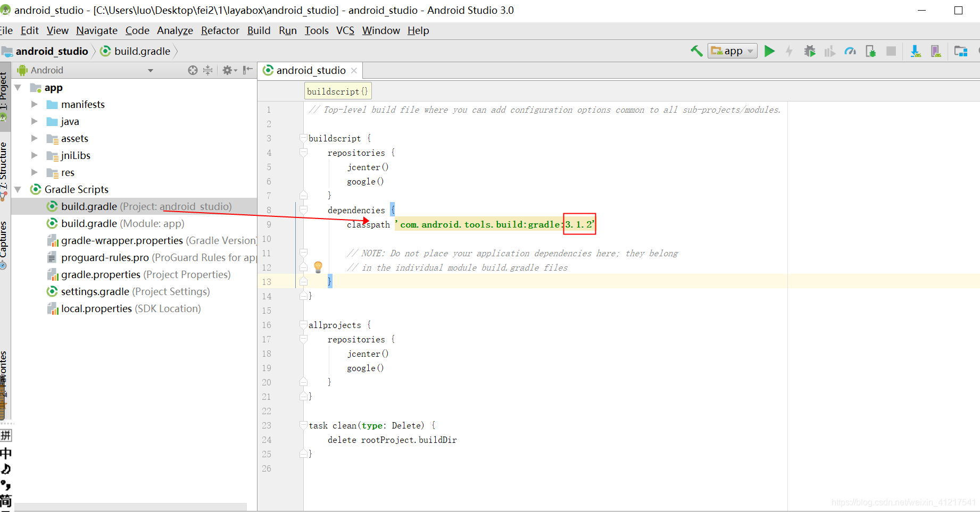Hide the Project panel with hide icon
This screenshot has height=512, width=980.
[247, 70]
